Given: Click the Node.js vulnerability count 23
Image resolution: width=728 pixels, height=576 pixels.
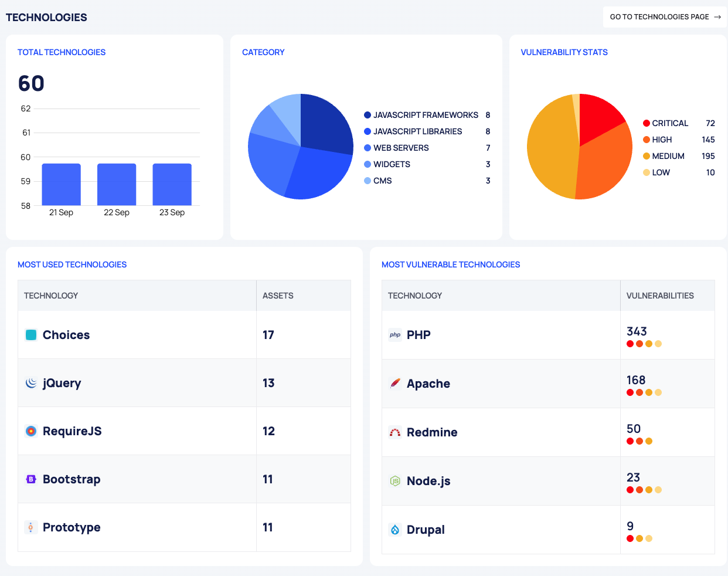Looking at the screenshot, I should pyautogui.click(x=633, y=477).
